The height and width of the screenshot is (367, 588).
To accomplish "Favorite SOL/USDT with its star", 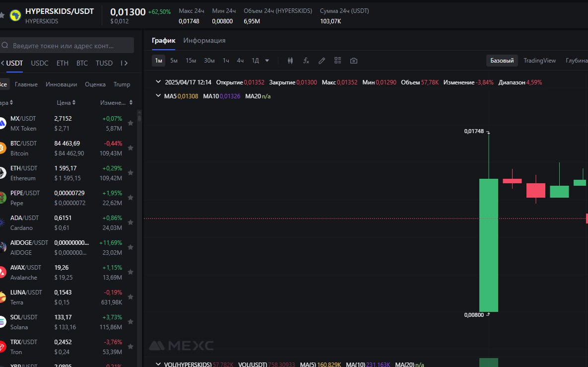I will tap(131, 322).
